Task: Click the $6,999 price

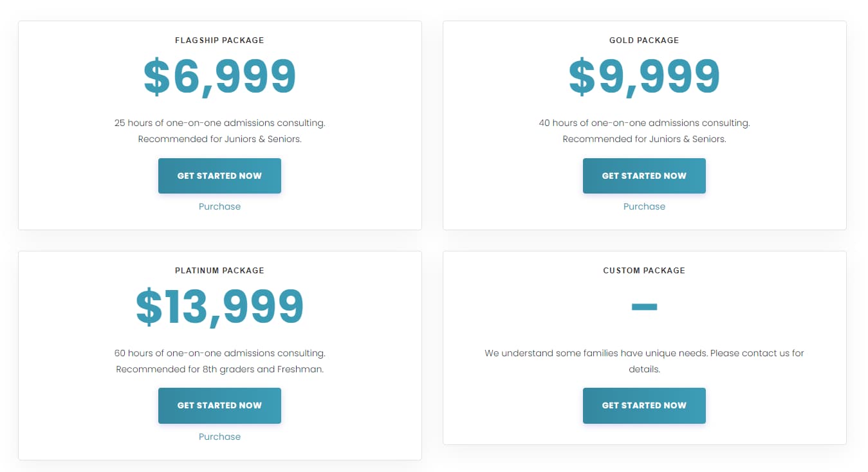Action: (x=219, y=77)
